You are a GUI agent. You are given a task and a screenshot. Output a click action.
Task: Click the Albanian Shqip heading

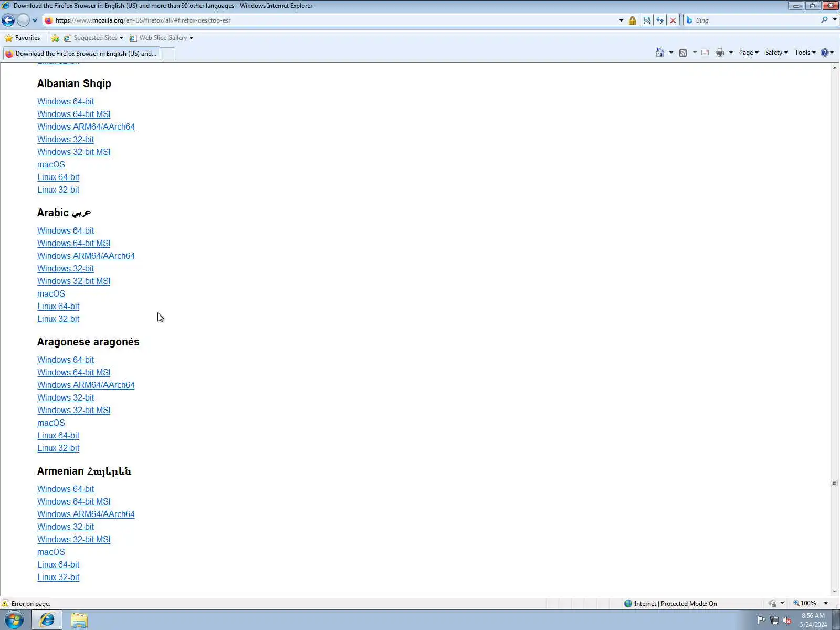pos(74,83)
